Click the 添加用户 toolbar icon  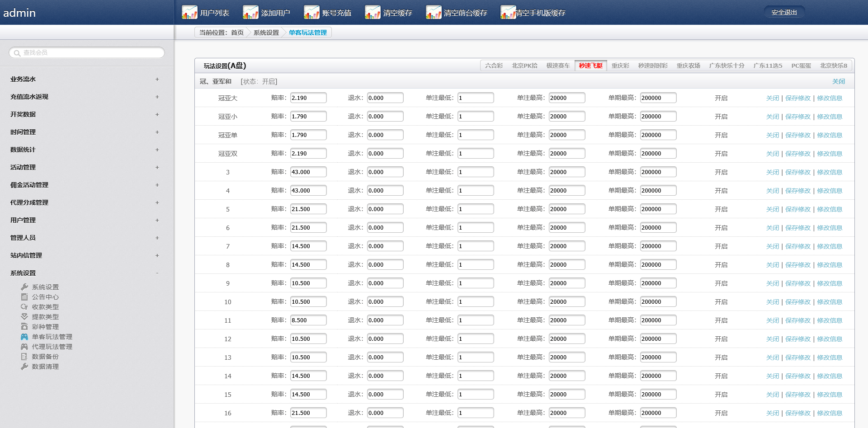pos(250,12)
